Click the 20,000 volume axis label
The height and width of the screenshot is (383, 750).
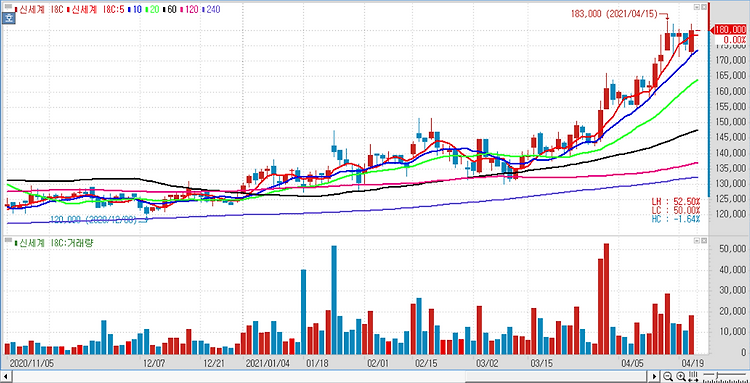[734, 312]
